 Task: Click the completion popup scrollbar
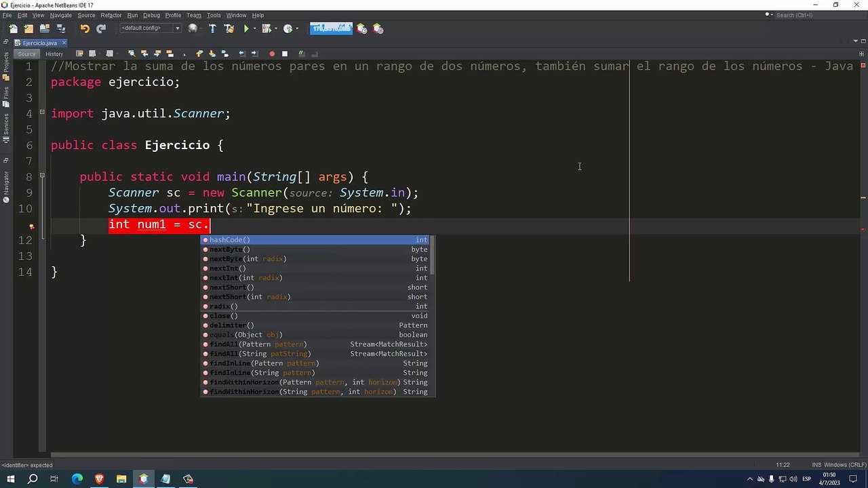pyautogui.click(x=432, y=255)
